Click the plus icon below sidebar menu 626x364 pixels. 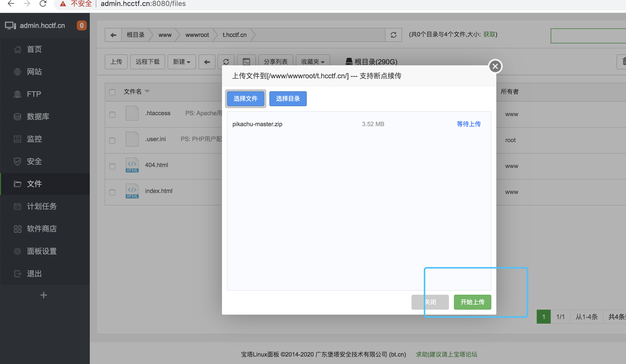[44, 295]
